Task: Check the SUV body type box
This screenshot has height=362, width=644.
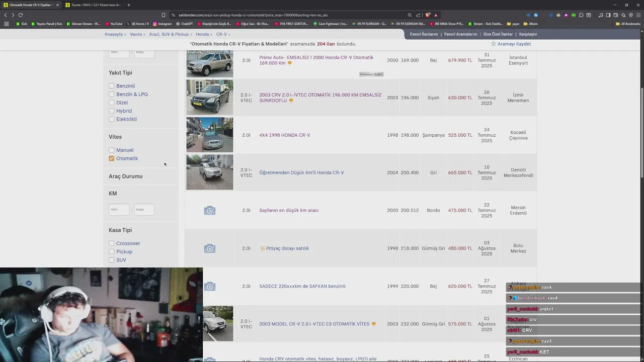Action: pos(112,260)
